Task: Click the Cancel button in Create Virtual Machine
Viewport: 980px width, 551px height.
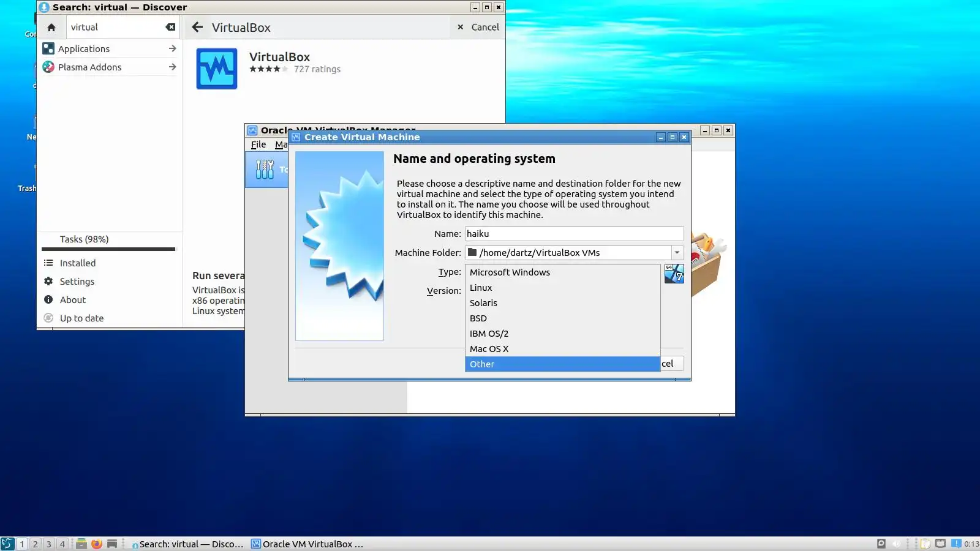Action: coord(672,364)
